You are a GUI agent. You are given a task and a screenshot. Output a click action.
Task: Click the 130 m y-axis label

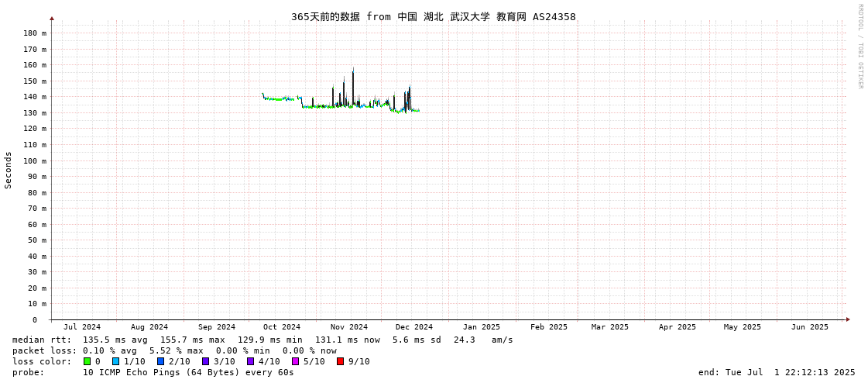pyautogui.click(x=35, y=113)
